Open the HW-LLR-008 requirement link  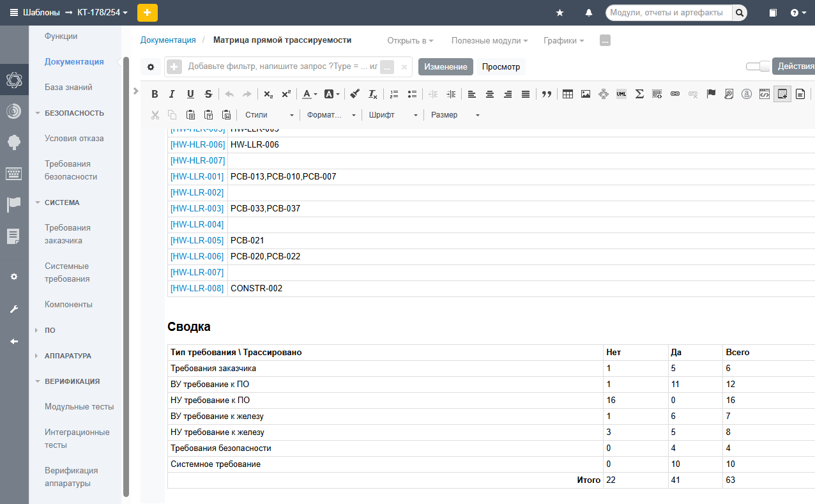(x=197, y=288)
